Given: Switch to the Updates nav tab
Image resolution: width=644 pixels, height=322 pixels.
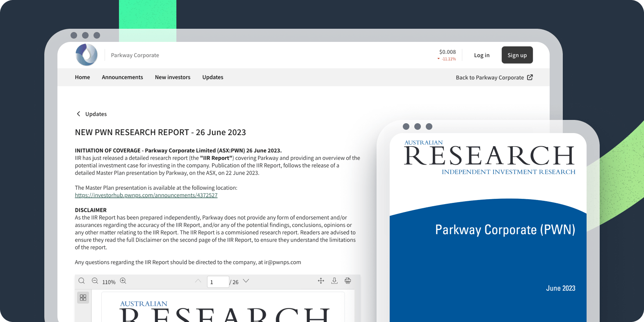Looking at the screenshot, I should 213,77.
